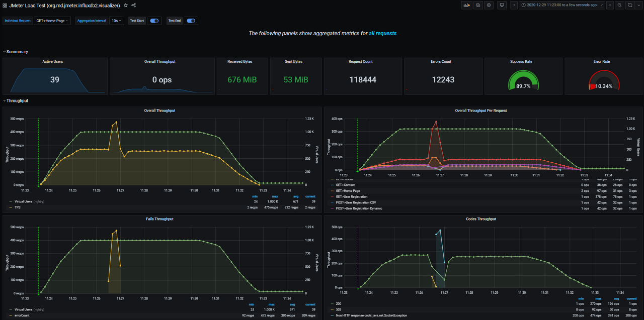Shift time range backward

point(514,5)
